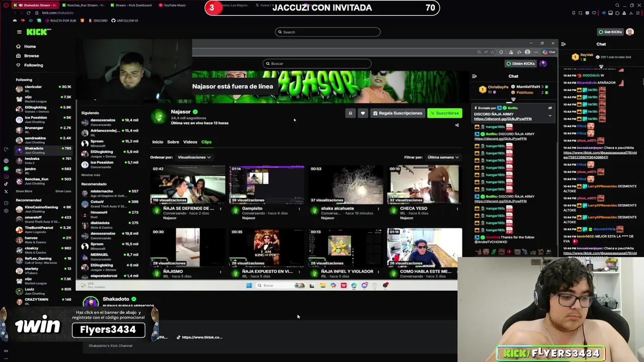Open the ÑAJA EXPUESTO EN VI clip thumbnail
The width and height of the screenshot is (644, 362).
[x=267, y=248]
